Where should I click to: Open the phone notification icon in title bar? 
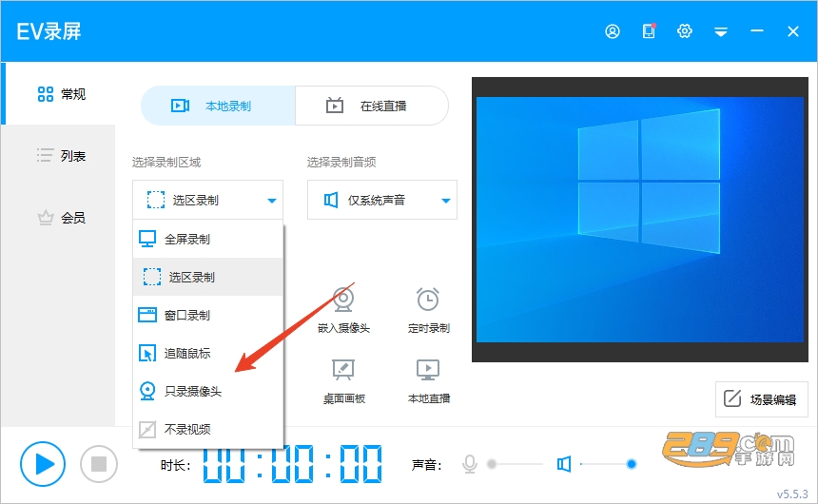pyautogui.click(x=649, y=31)
